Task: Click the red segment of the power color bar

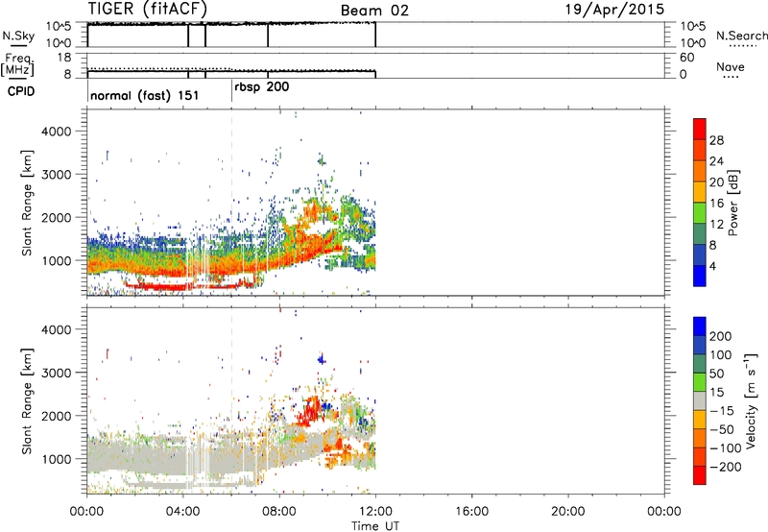Action: click(x=700, y=129)
